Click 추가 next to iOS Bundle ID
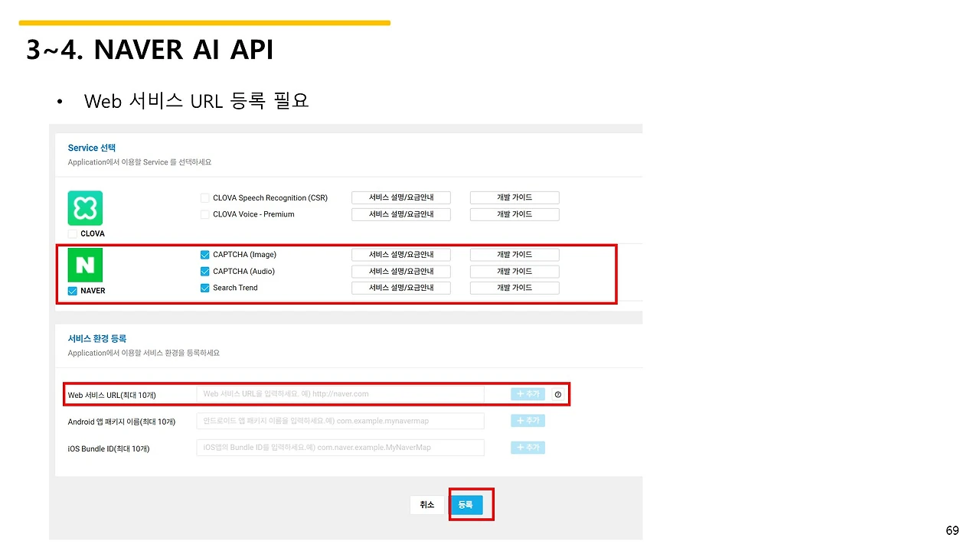This screenshot has height=551, width=980. click(x=528, y=448)
